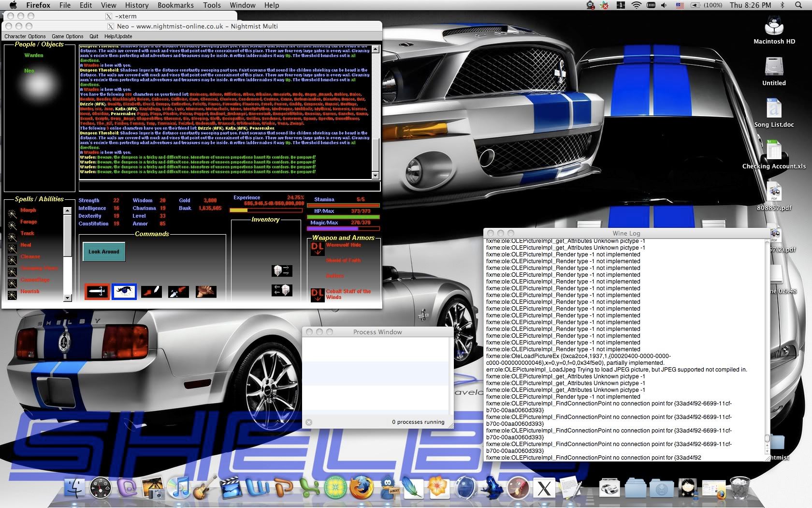Click the wand icon next to Morph
This screenshot has width=812, height=508.
click(12, 213)
